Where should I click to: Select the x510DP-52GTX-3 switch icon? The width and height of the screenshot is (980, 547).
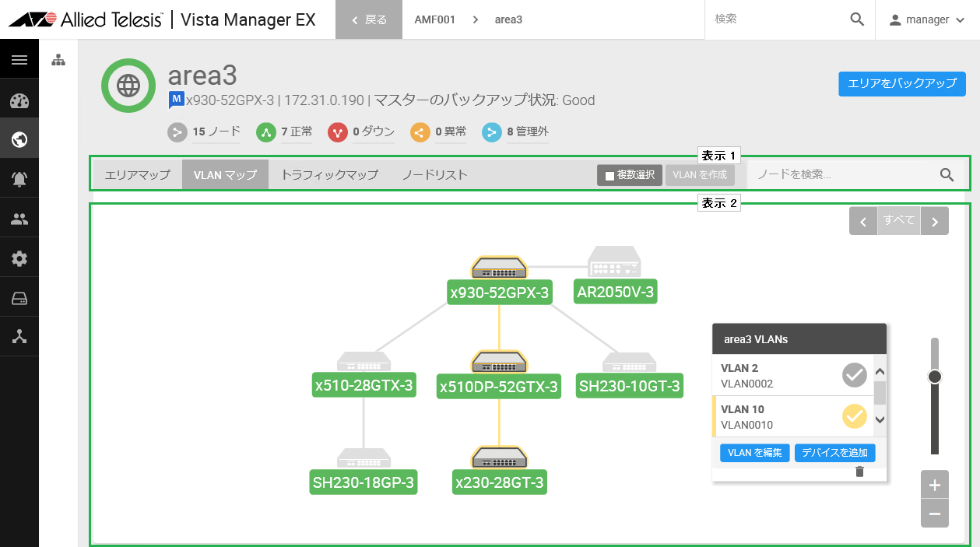pos(499,362)
